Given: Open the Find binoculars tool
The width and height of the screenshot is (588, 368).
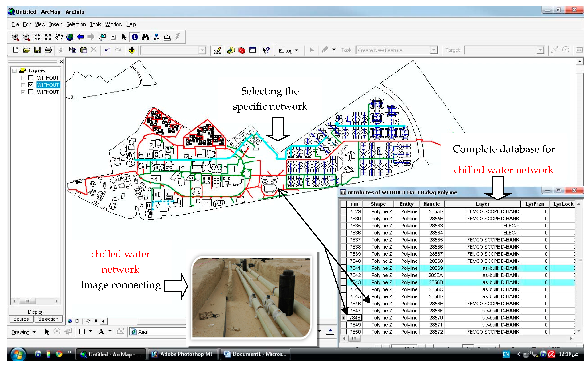Looking at the screenshot, I should pos(145,37).
